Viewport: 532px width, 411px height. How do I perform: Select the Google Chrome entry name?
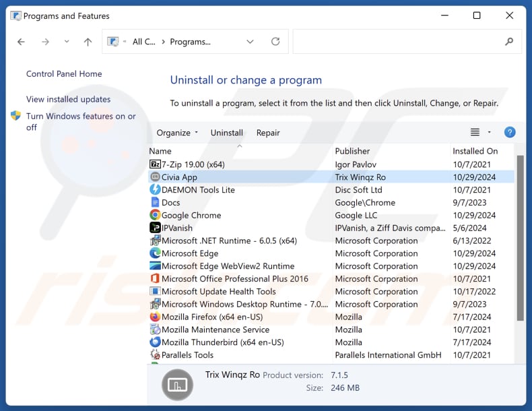click(191, 215)
